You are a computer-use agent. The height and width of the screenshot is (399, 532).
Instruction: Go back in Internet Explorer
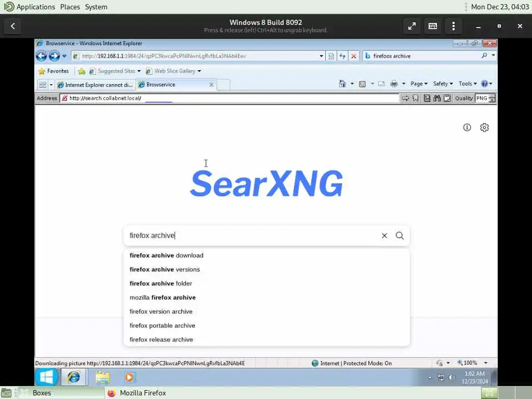point(42,56)
